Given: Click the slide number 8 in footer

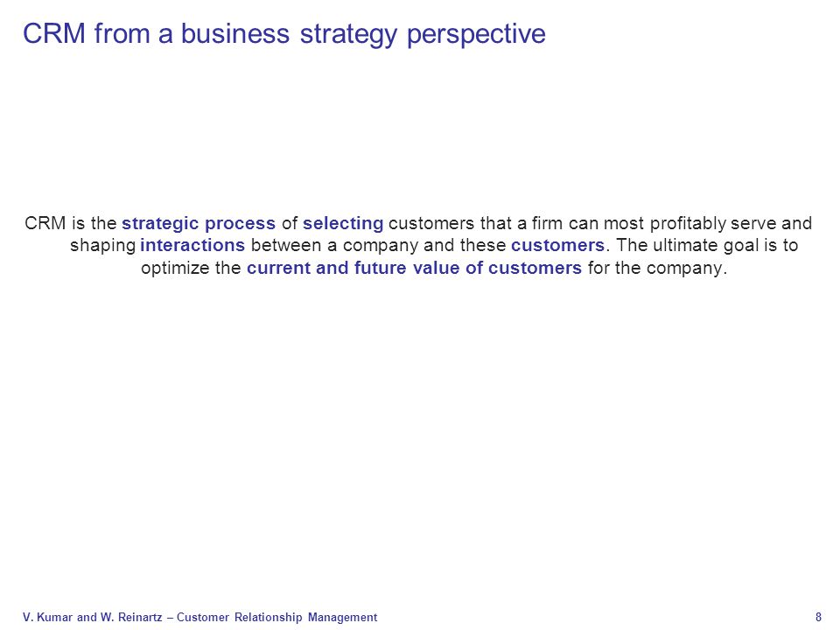Looking at the screenshot, I should [818, 617].
